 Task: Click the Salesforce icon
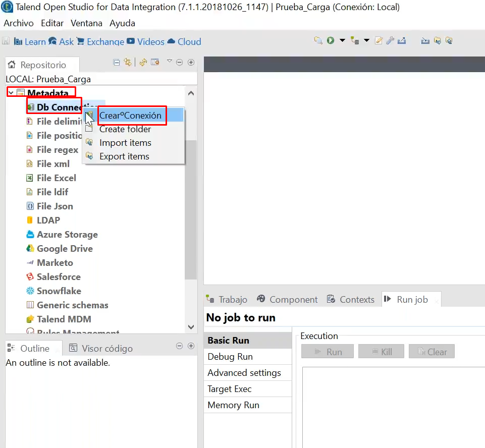30,276
